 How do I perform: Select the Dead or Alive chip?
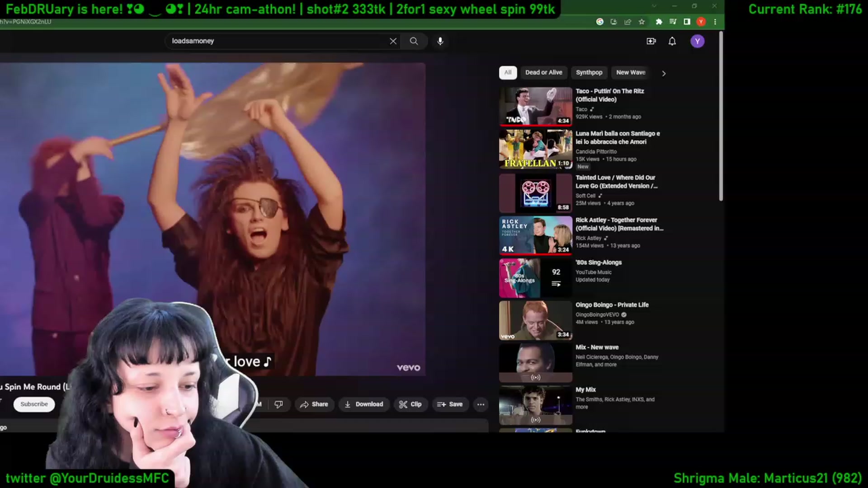click(543, 72)
